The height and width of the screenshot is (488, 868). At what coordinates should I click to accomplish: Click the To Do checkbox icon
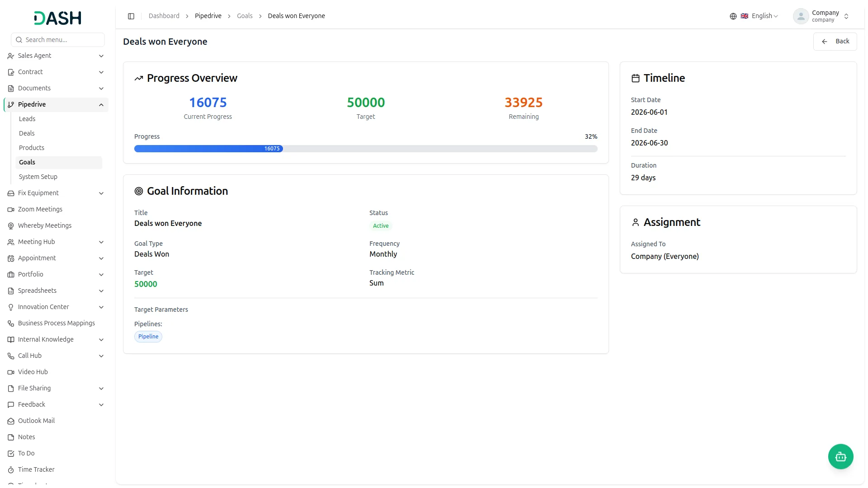[11, 454]
